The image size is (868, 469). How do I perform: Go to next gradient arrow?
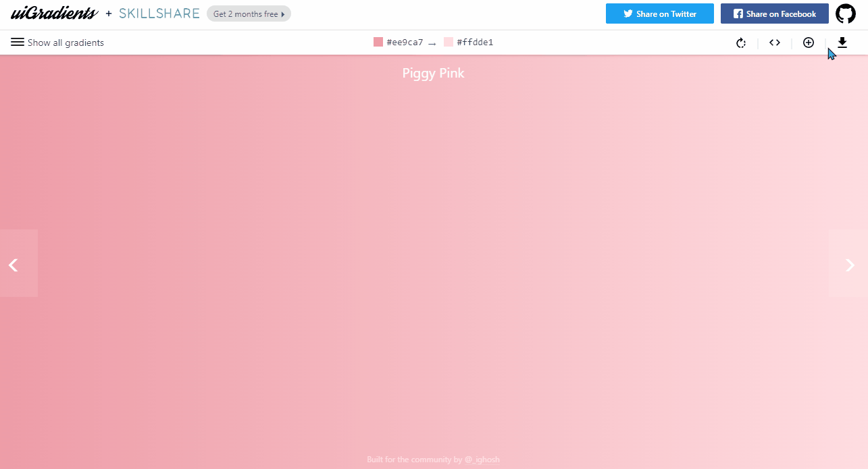coord(850,265)
